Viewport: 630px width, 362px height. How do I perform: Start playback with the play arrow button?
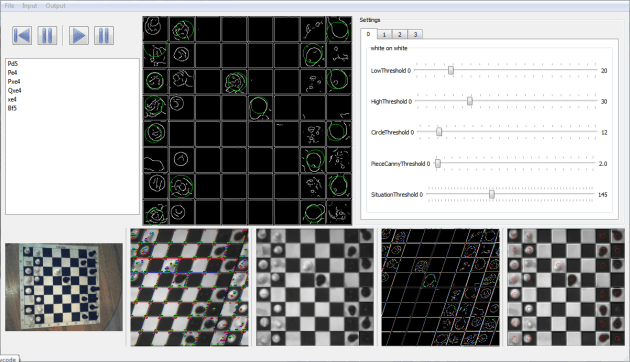[x=79, y=36]
